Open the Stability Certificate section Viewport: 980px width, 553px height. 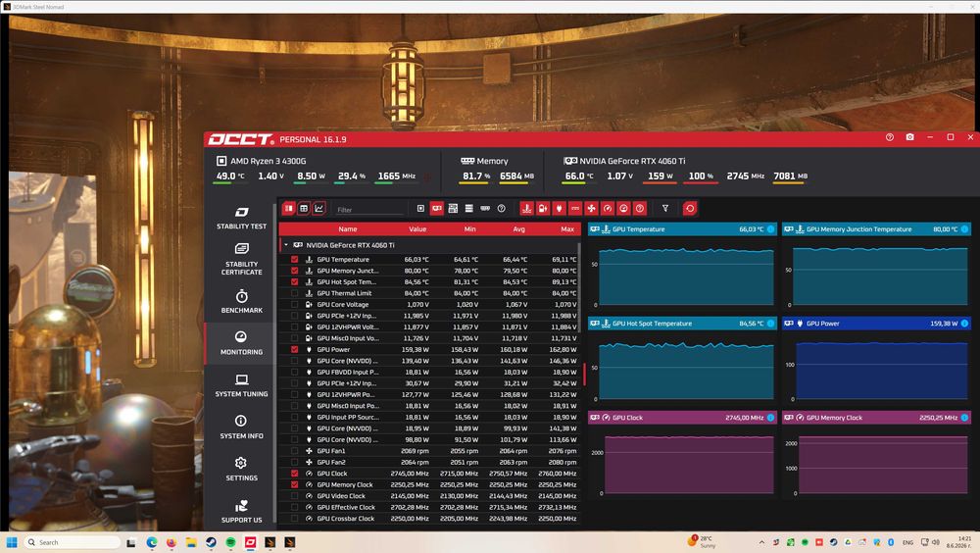241,259
